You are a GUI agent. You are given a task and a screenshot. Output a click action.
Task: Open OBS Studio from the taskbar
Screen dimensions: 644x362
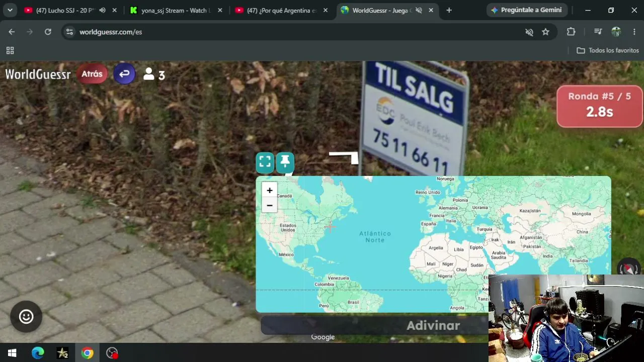pos(112,353)
